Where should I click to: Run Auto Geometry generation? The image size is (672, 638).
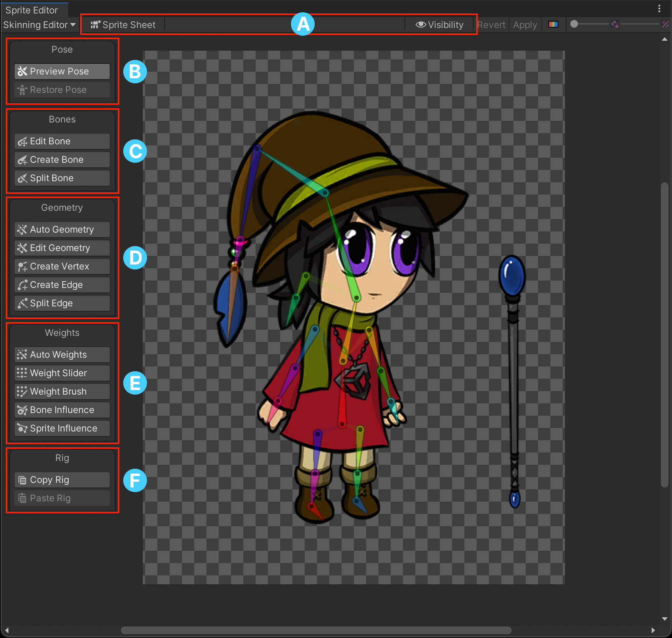click(x=62, y=230)
